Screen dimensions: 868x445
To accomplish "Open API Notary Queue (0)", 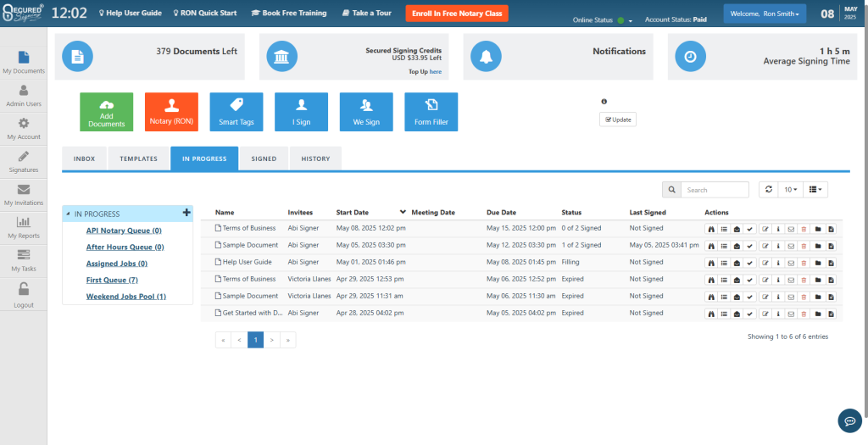I will [x=124, y=231].
